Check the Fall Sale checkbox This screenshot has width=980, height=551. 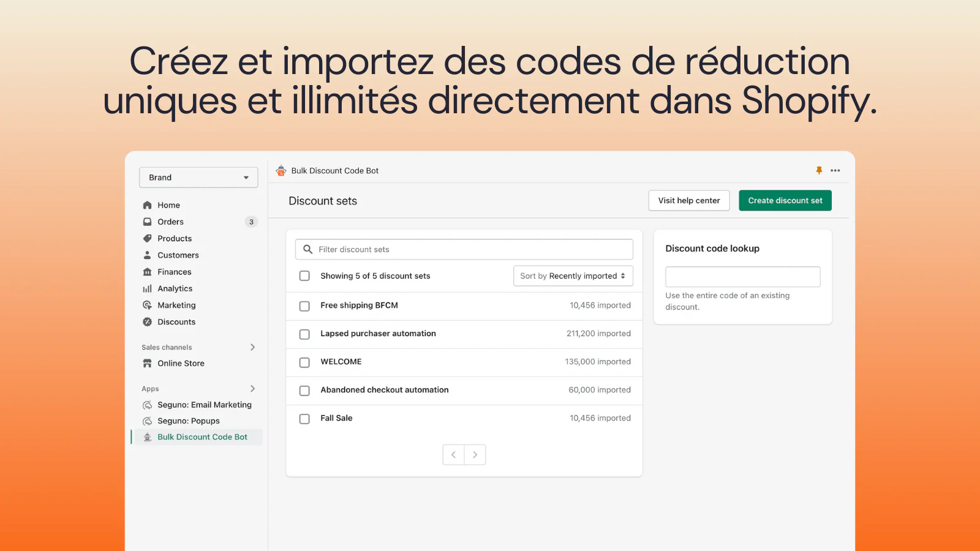(x=304, y=419)
